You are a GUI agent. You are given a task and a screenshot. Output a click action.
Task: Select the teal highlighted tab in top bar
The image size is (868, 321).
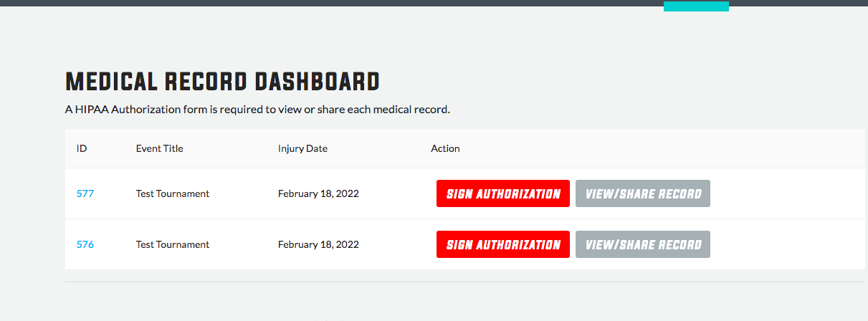pyautogui.click(x=696, y=6)
